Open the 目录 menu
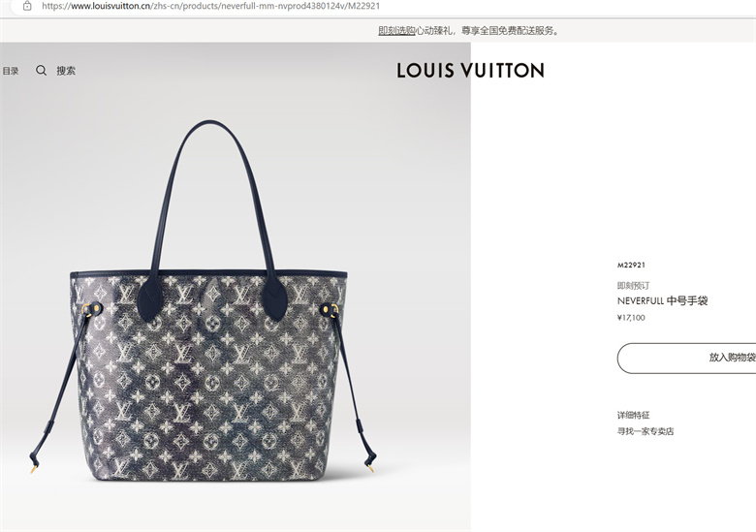Viewport: 756px width, 532px height. 11,71
